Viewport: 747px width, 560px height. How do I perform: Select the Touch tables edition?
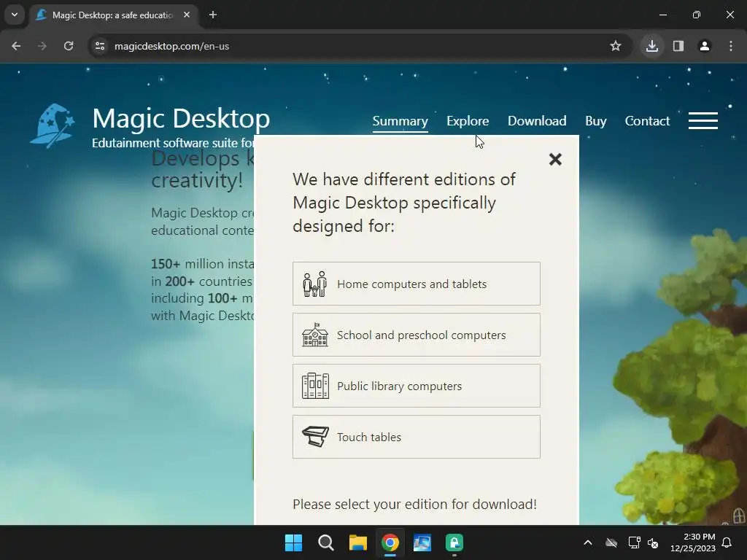[x=417, y=437]
